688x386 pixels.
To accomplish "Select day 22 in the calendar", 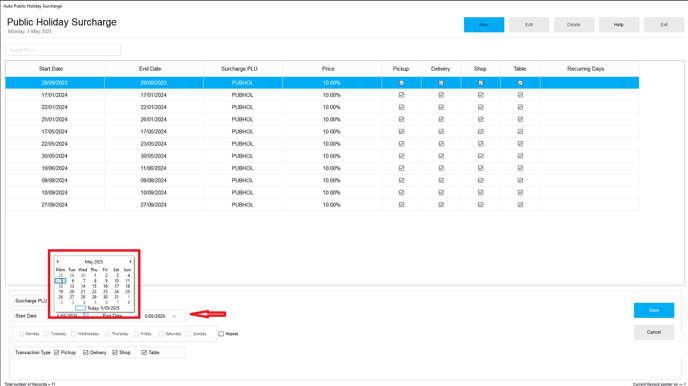I will (94, 291).
